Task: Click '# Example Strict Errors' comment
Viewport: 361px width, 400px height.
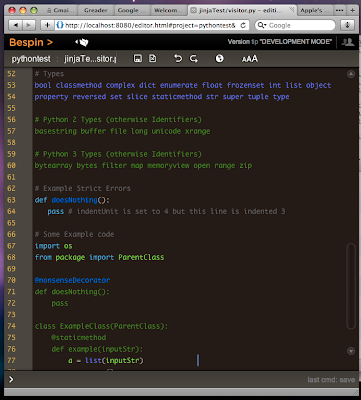Action: [83, 188]
